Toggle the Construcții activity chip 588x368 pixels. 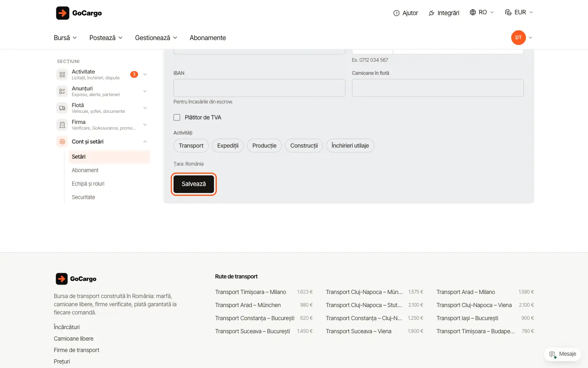tap(304, 146)
